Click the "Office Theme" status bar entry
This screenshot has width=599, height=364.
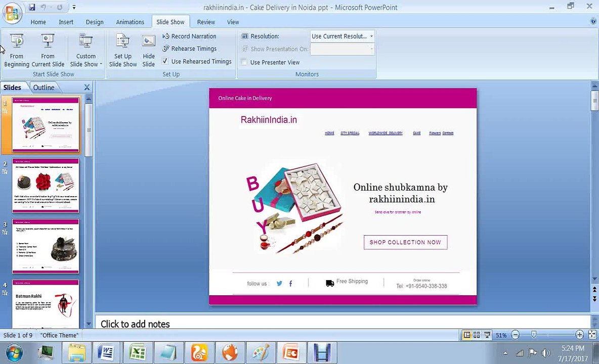click(60, 335)
